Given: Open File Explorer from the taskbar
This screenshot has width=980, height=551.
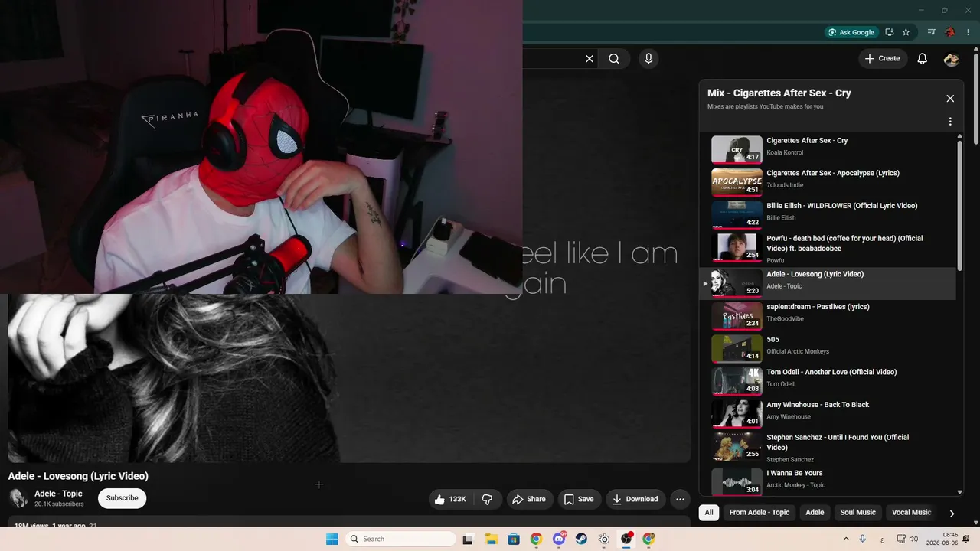Looking at the screenshot, I should (x=491, y=539).
